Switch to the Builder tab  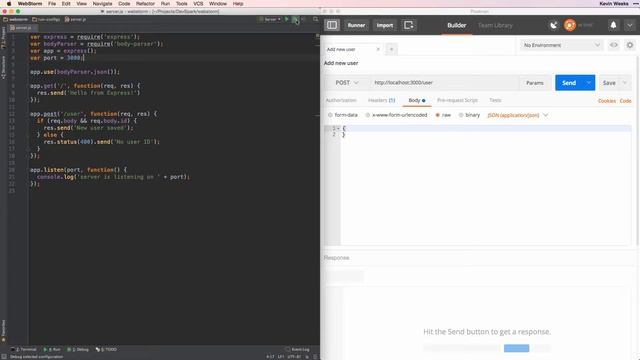coord(456,25)
